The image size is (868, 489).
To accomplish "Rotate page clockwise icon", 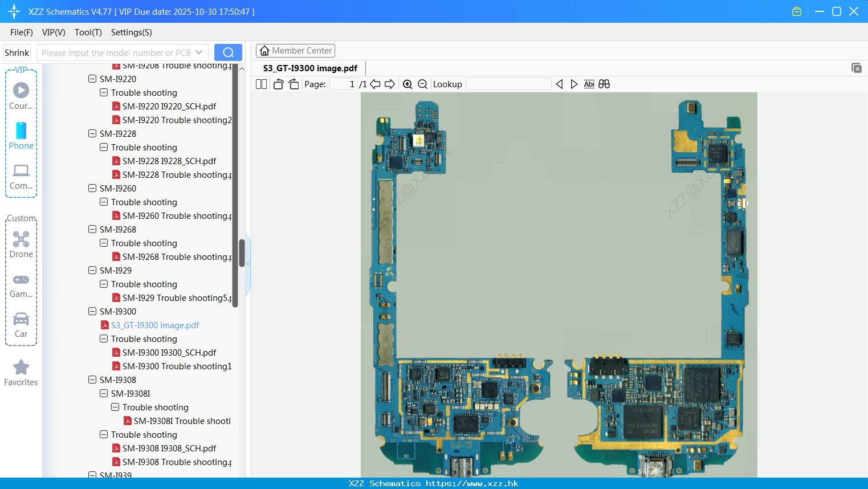I will 294,84.
